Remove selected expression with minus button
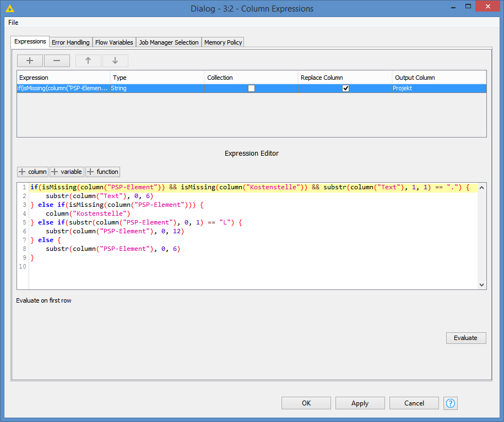 coord(57,61)
